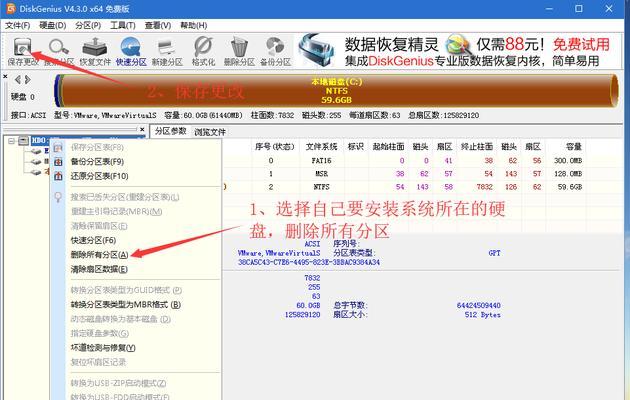630x400 pixels.
Task: Close the disk map panel with the x
Action: coord(5,76)
